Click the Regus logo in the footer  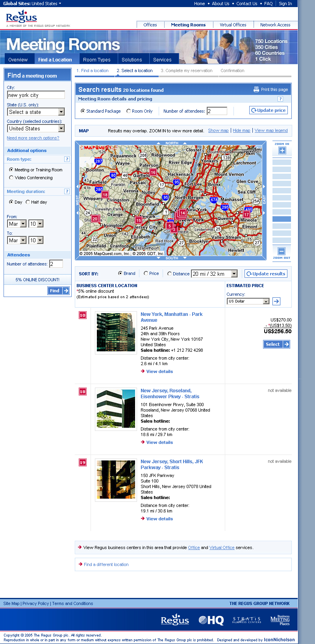(x=175, y=620)
